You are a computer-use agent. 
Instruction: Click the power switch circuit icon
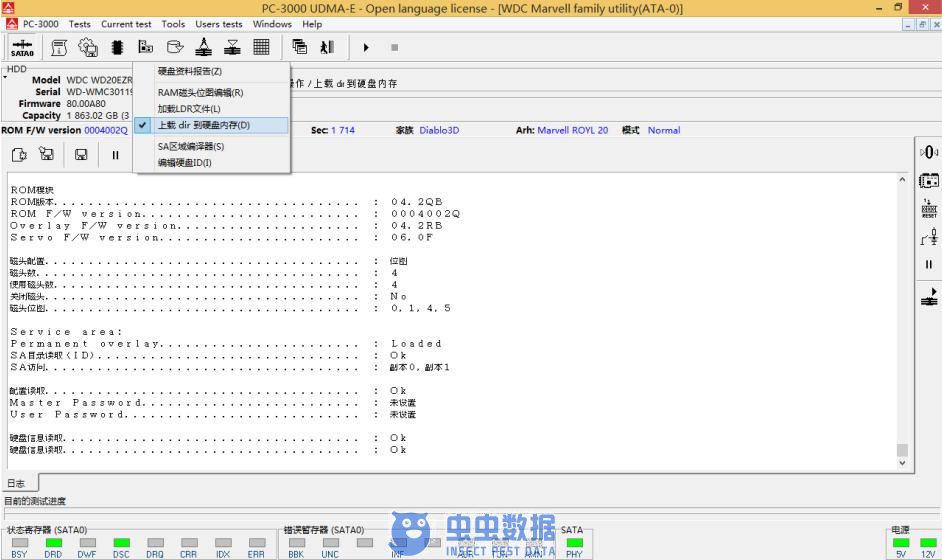(929, 238)
